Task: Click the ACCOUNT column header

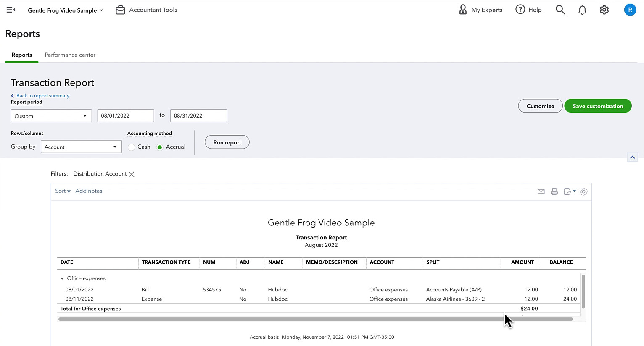Action: (x=382, y=262)
